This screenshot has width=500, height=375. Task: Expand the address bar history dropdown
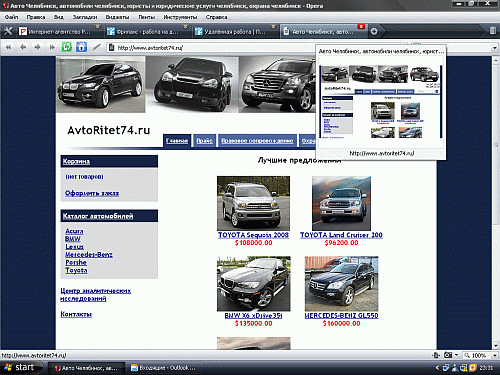(495, 48)
